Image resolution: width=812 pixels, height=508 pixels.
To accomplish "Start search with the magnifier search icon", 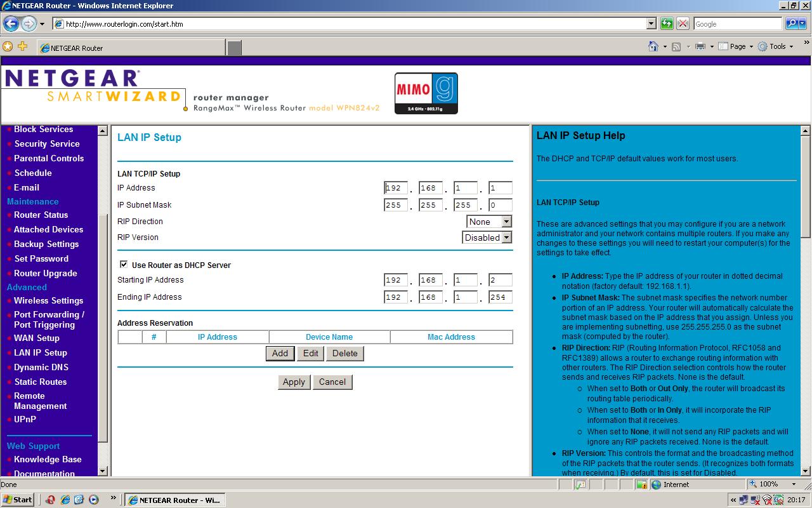I will (791, 23).
